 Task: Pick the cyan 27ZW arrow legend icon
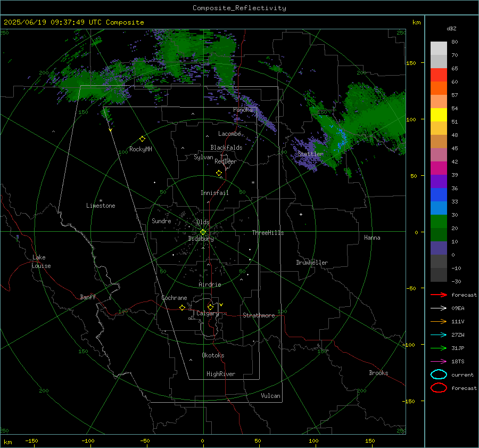coord(439,335)
